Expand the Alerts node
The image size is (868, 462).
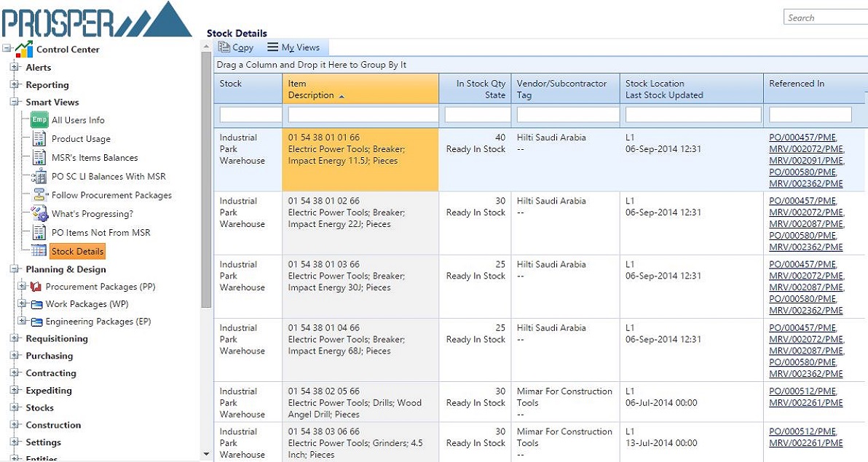(x=15, y=67)
